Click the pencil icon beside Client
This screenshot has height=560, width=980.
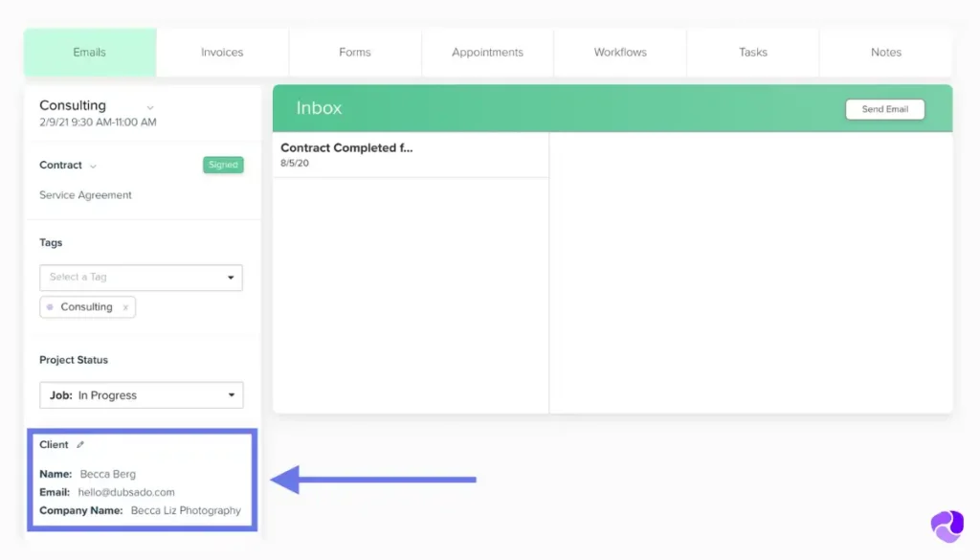[x=80, y=445]
